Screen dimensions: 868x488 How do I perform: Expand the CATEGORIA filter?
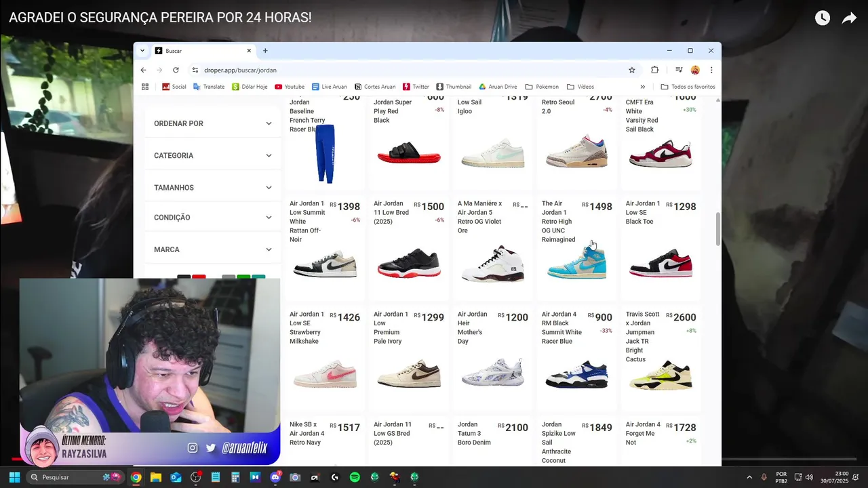[212, 155]
